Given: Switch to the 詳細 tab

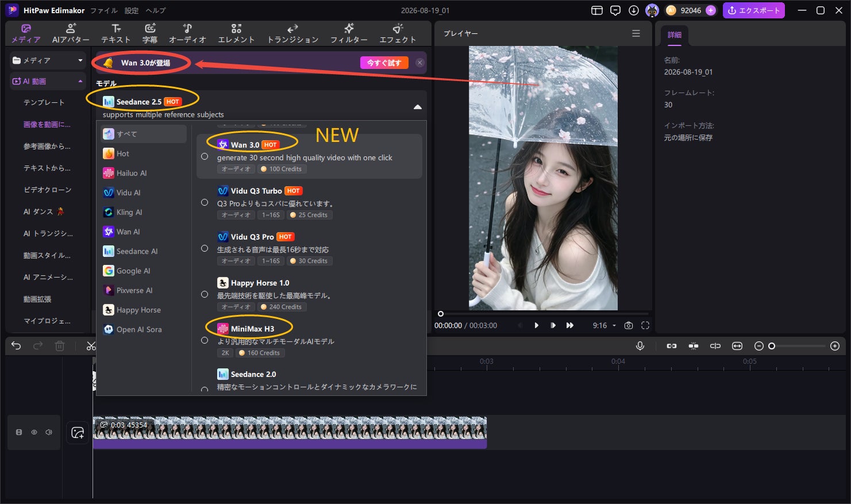Looking at the screenshot, I should pyautogui.click(x=675, y=34).
